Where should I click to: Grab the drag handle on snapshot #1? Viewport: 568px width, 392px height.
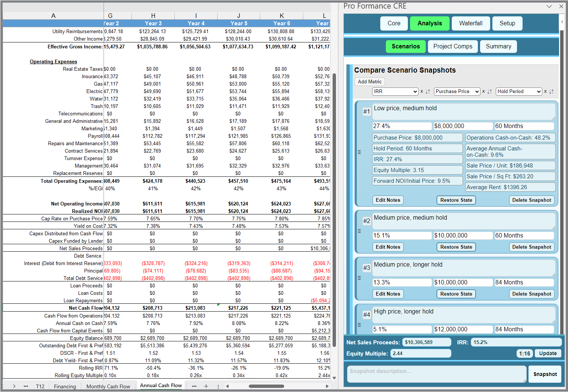pyautogui.click(x=359, y=152)
